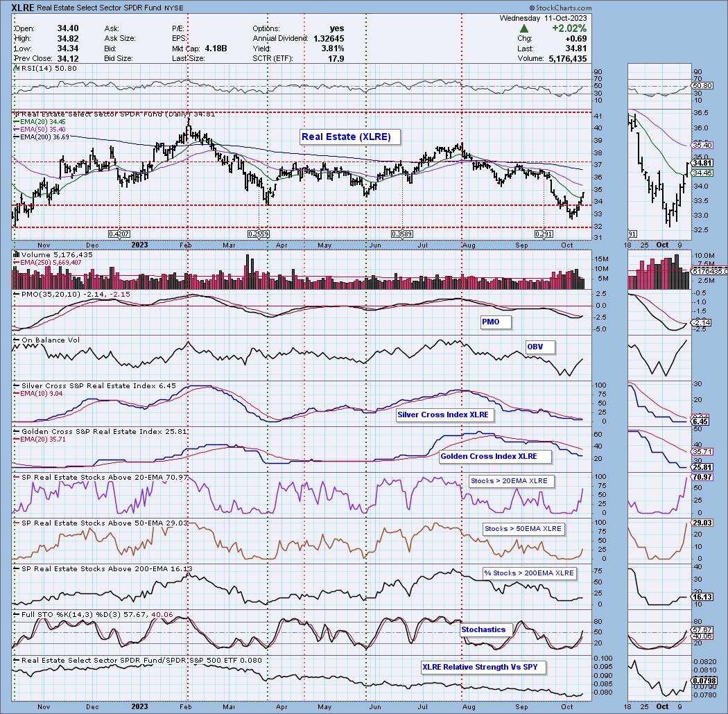Click the SCTR (ETF) 17.9 value
The height and width of the screenshot is (714, 728).
tap(336, 58)
